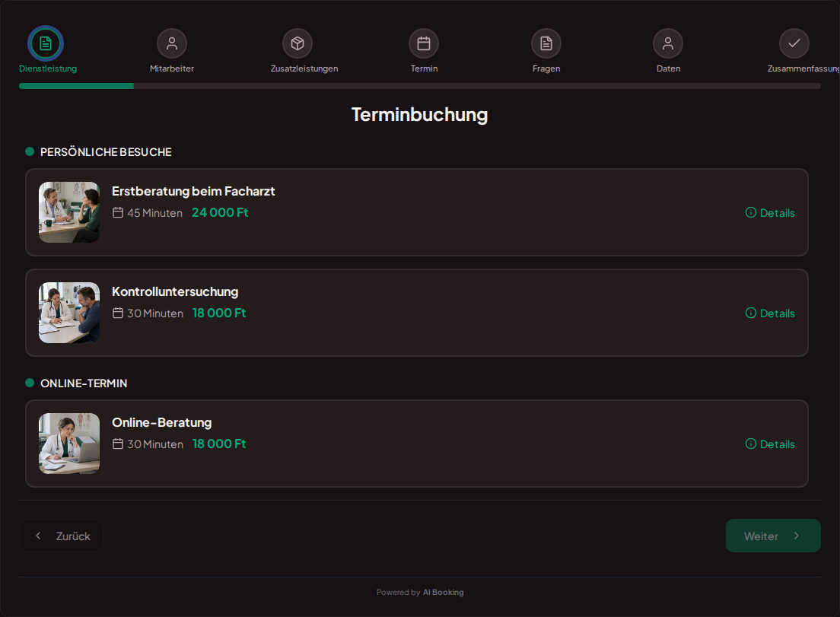The image size is (840, 617).
Task: Click the ONLINE-TERMIN section heading
Action: (x=84, y=383)
